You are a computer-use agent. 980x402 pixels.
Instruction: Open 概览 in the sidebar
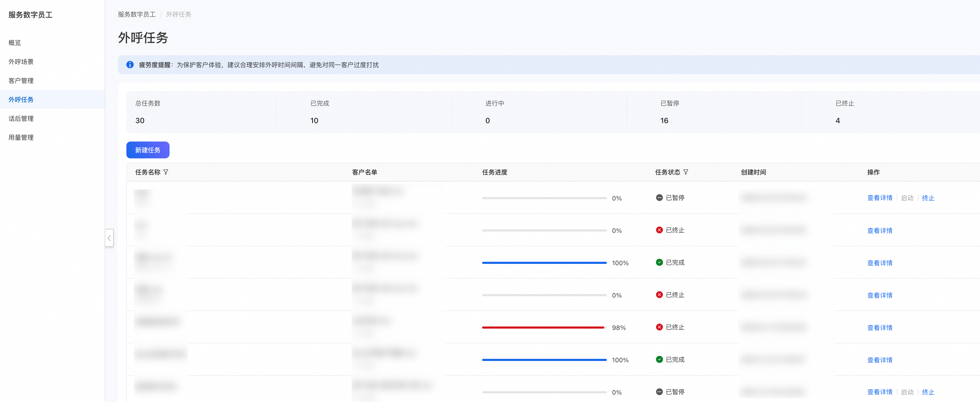[x=15, y=43]
